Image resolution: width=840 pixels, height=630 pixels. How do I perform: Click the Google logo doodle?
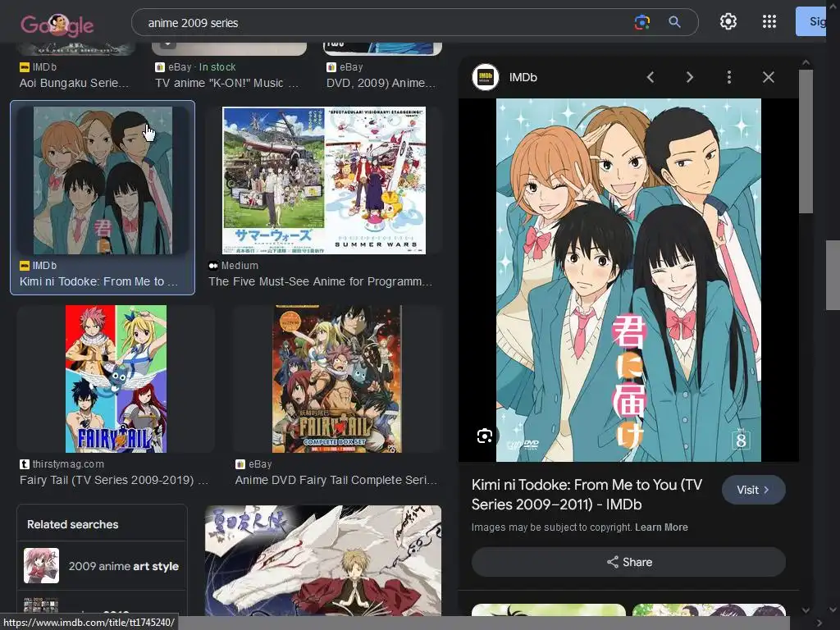tap(57, 24)
